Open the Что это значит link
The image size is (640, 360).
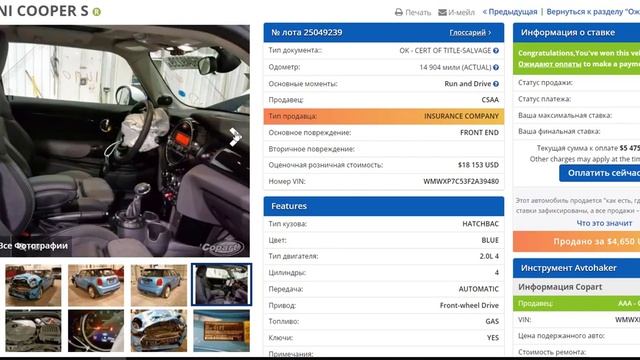604,223
